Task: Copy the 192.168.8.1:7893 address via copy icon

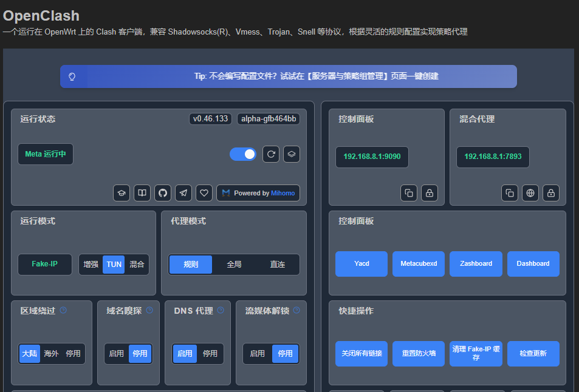Action: (x=510, y=193)
